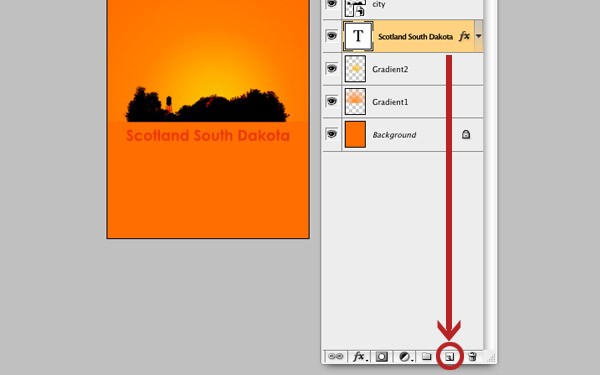Hide the Scotland South Dakota text layer
The width and height of the screenshot is (600, 375).
coord(332,36)
